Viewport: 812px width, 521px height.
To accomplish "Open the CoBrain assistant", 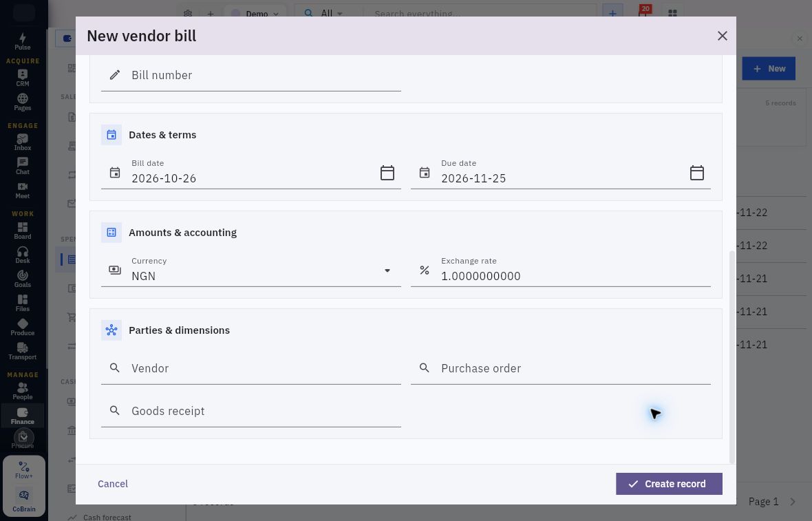I will (x=24, y=501).
